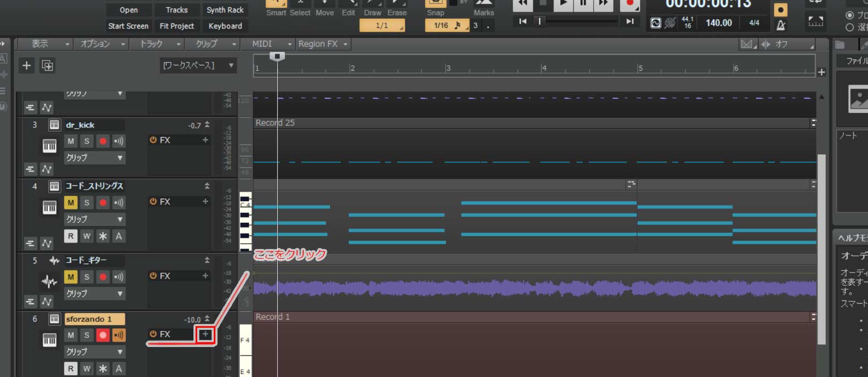This screenshot has width=868, height=377.
Task: Show take lanes on dr_kick track
Action: tap(30, 169)
